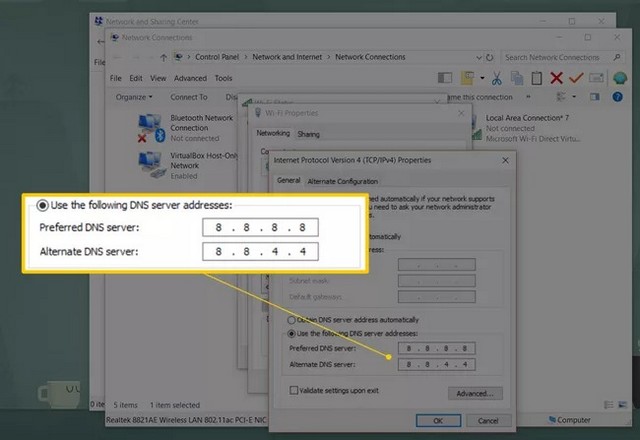Open the Advanced menu in menu bar

click(190, 78)
